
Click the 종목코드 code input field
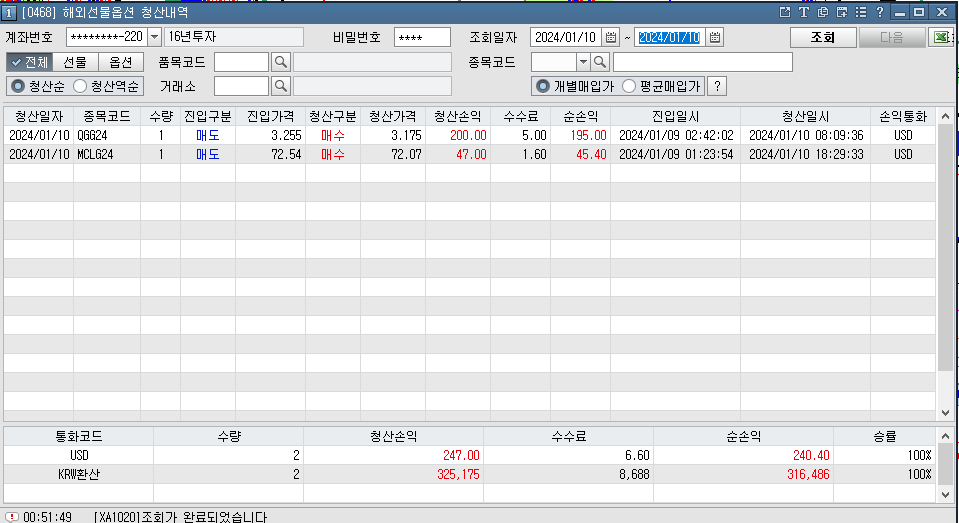point(554,62)
